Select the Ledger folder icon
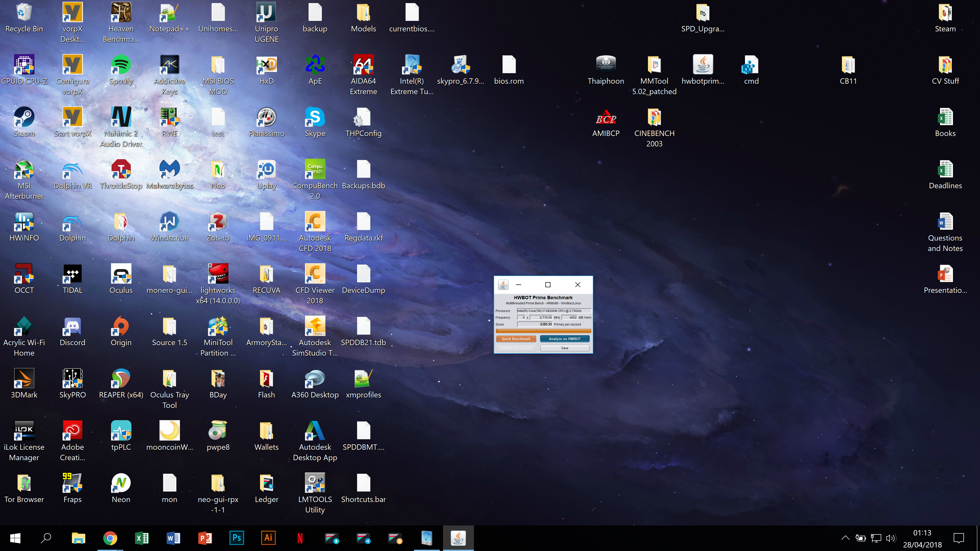980x551 pixels. (x=266, y=489)
